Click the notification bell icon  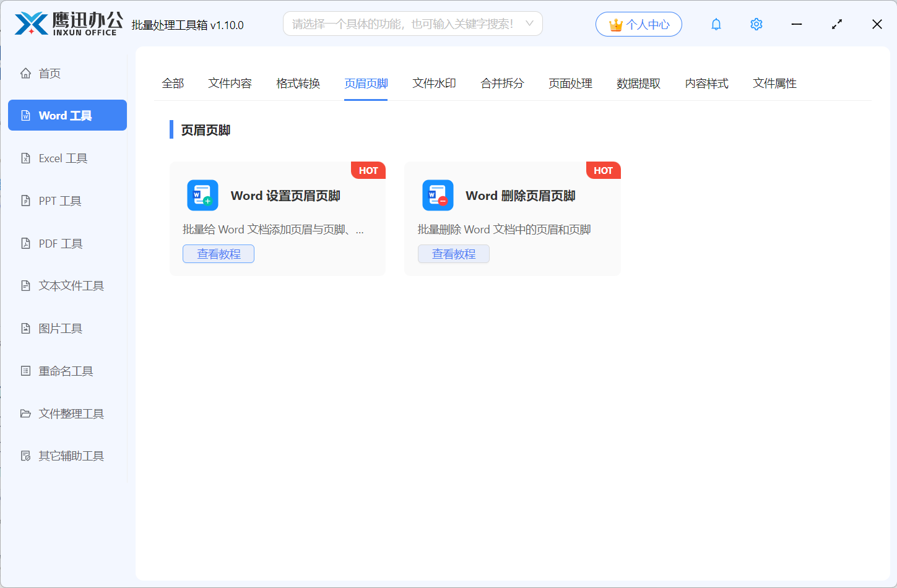point(716,24)
